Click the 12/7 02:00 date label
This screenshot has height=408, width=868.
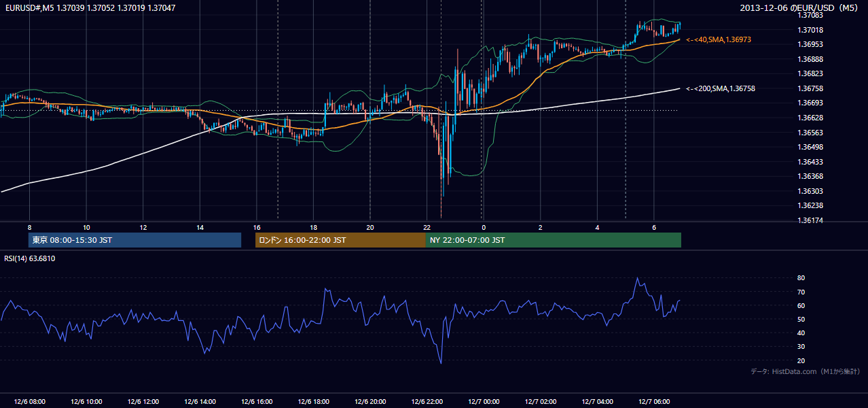[540, 402]
